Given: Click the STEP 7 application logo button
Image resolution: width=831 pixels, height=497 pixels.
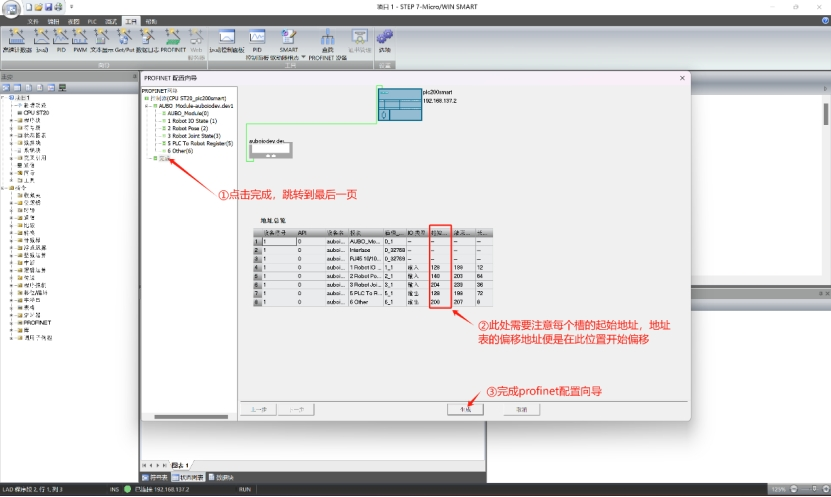Looking at the screenshot, I should coord(10,8).
